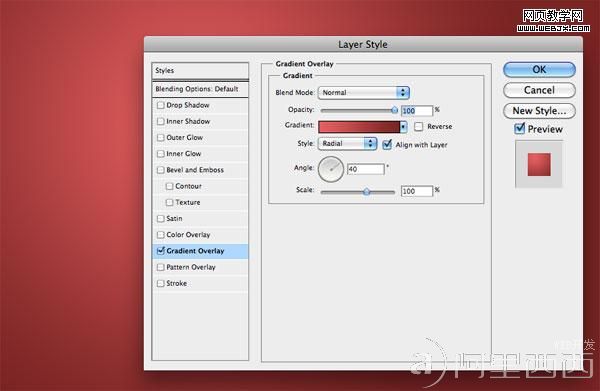This screenshot has height=391, width=600.
Task: Select the Satin label
Action: pyautogui.click(x=174, y=218)
